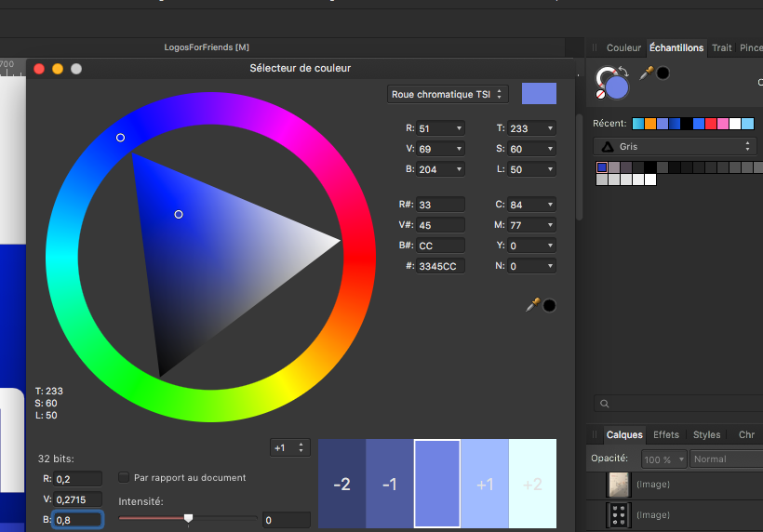Open the V value dropdown arrow
Screen dimensions: 763x532
click(x=459, y=149)
